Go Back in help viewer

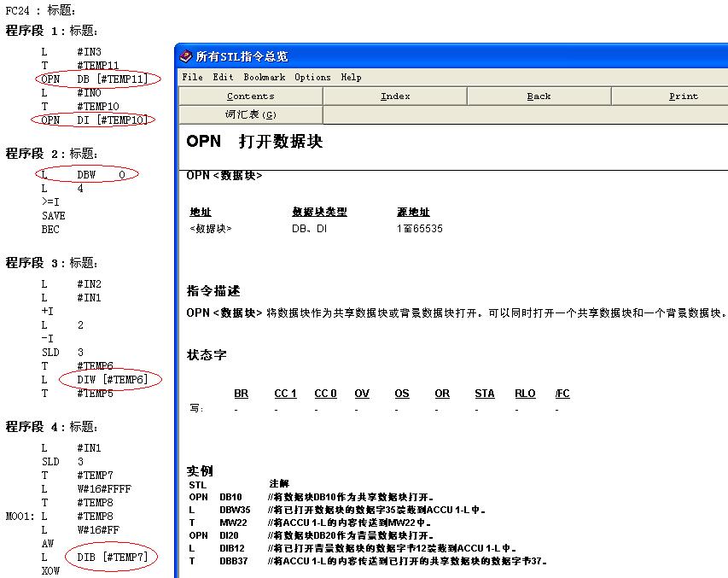pos(539,96)
